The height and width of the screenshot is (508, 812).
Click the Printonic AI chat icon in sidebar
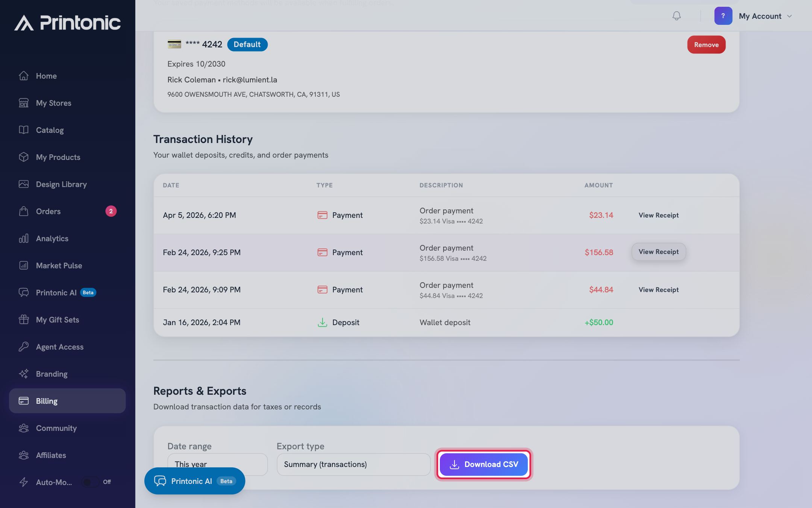(24, 292)
